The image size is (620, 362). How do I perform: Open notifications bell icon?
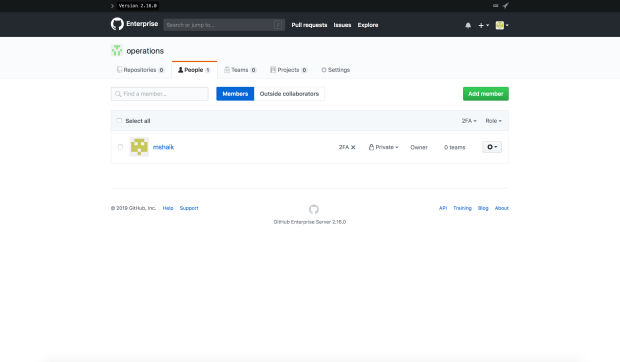(468, 25)
